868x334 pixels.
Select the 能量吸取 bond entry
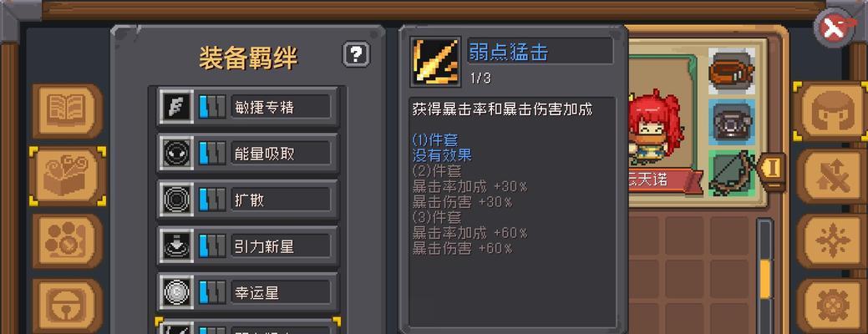(247, 153)
